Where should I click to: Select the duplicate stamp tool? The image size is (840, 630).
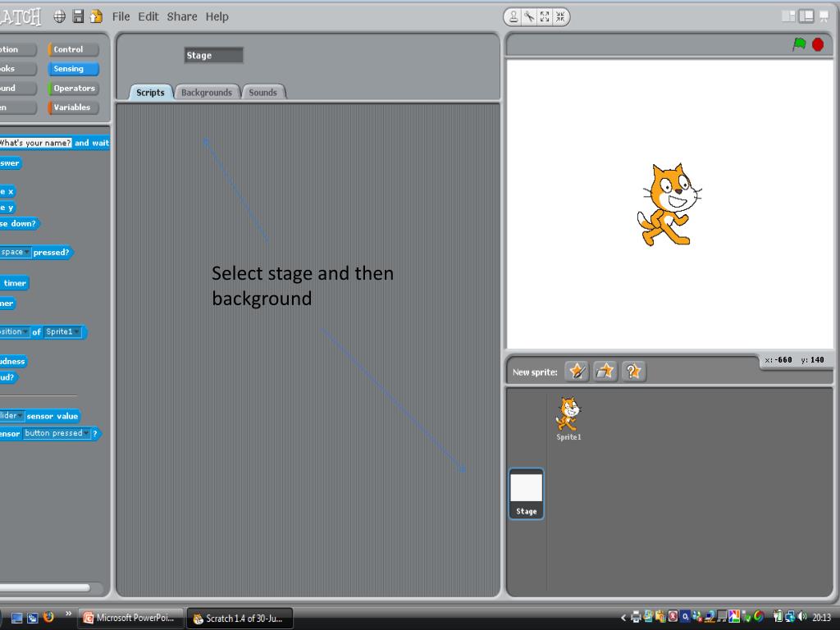[x=514, y=16]
